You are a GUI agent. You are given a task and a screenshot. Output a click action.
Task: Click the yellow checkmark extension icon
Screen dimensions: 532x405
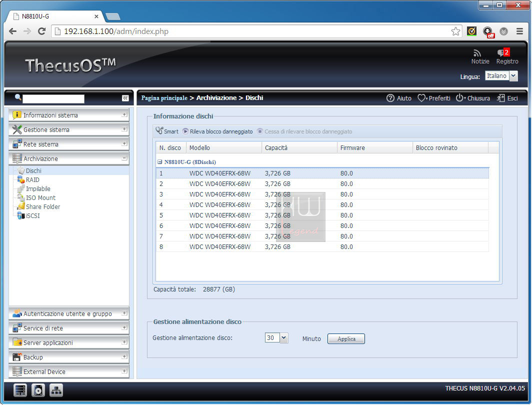(x=471, y=31)
